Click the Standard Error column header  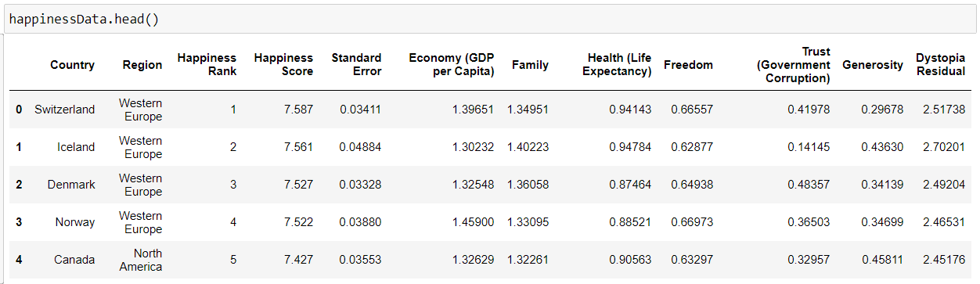(x=356, y=65)
